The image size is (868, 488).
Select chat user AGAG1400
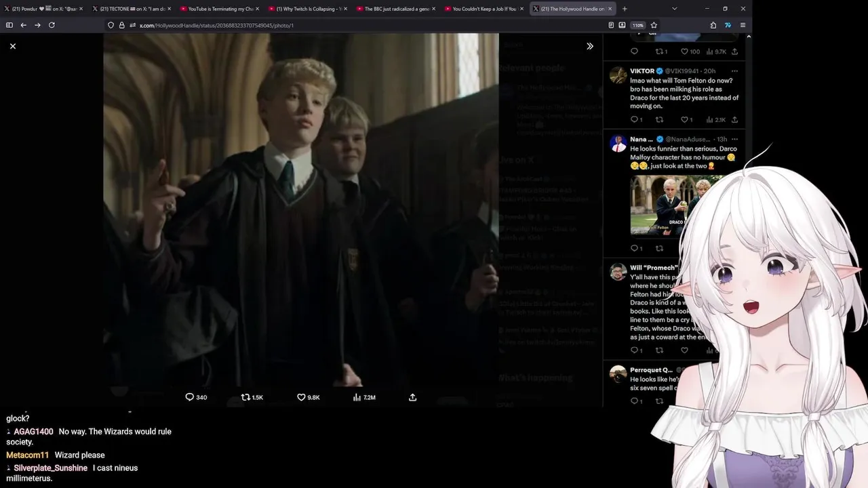[x=33, y=432]
